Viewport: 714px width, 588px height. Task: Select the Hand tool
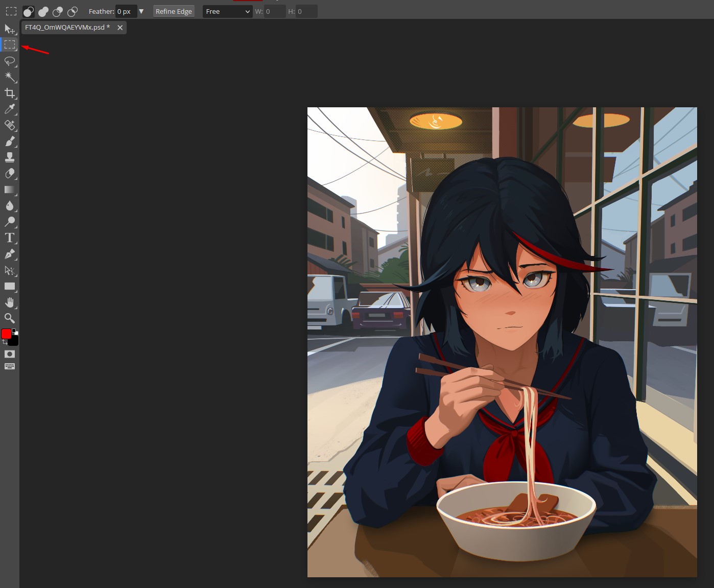click(10, 302)
